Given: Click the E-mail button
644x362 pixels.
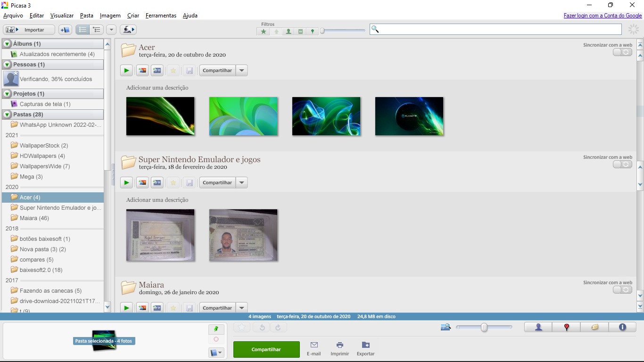Looking at the screenshot, I should tap(314, 349).
